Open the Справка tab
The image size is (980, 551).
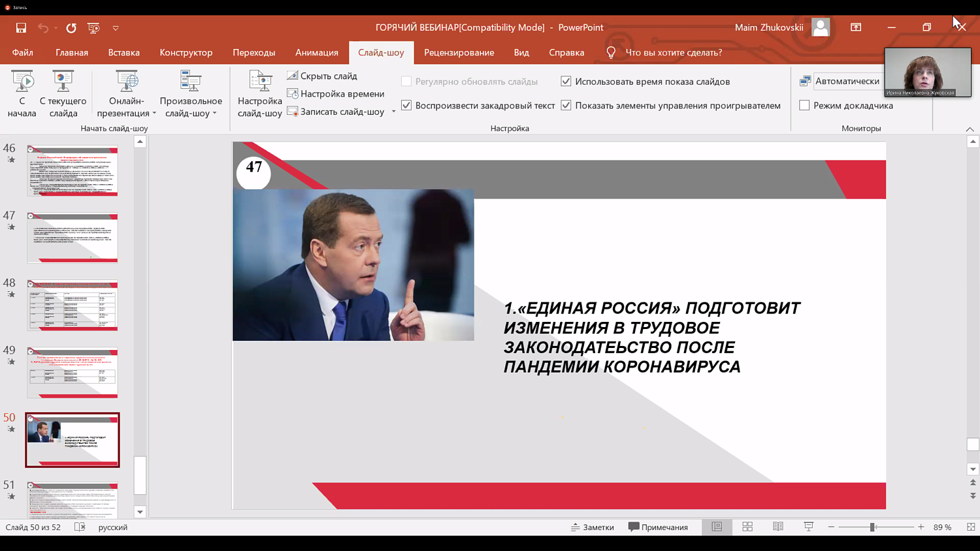coord(566,52)
